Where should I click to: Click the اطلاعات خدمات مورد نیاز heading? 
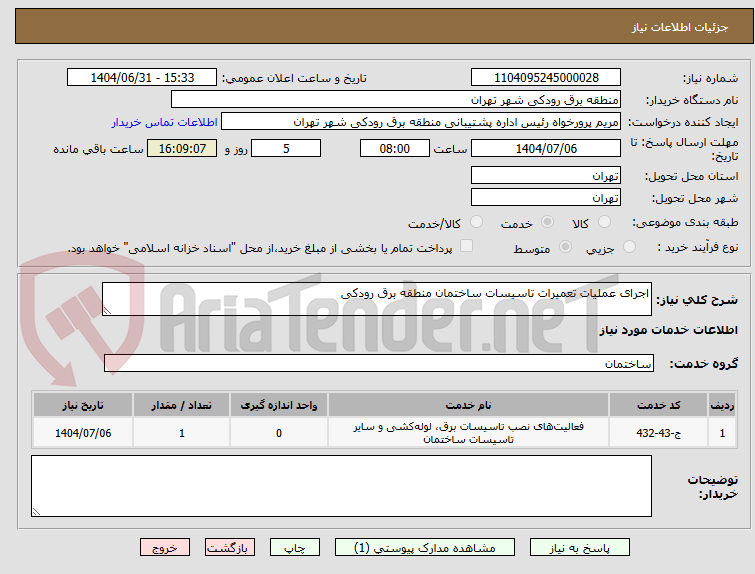[x=668, y=330]
